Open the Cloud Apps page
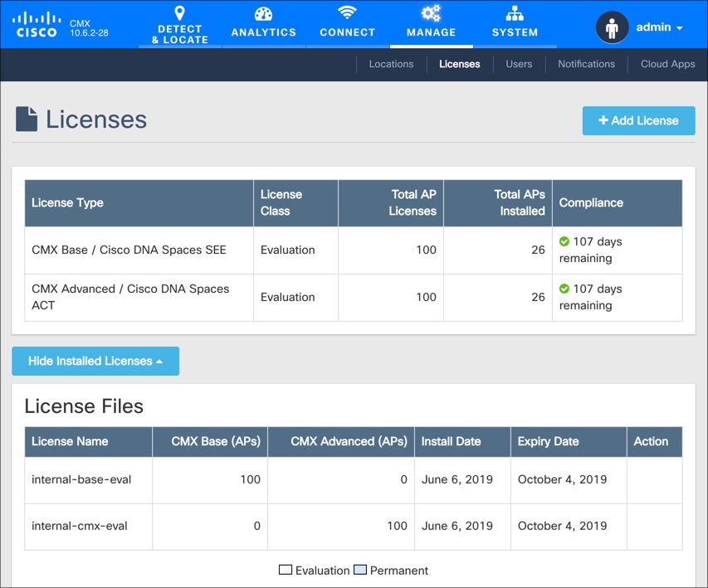 pyautogui.click(x=667, y=63)
